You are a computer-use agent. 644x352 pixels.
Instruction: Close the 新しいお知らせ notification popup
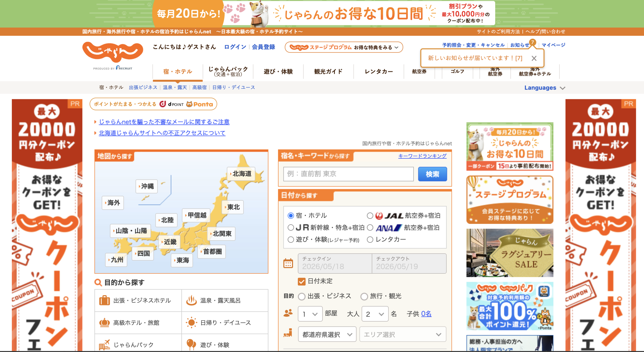point(534,58)
